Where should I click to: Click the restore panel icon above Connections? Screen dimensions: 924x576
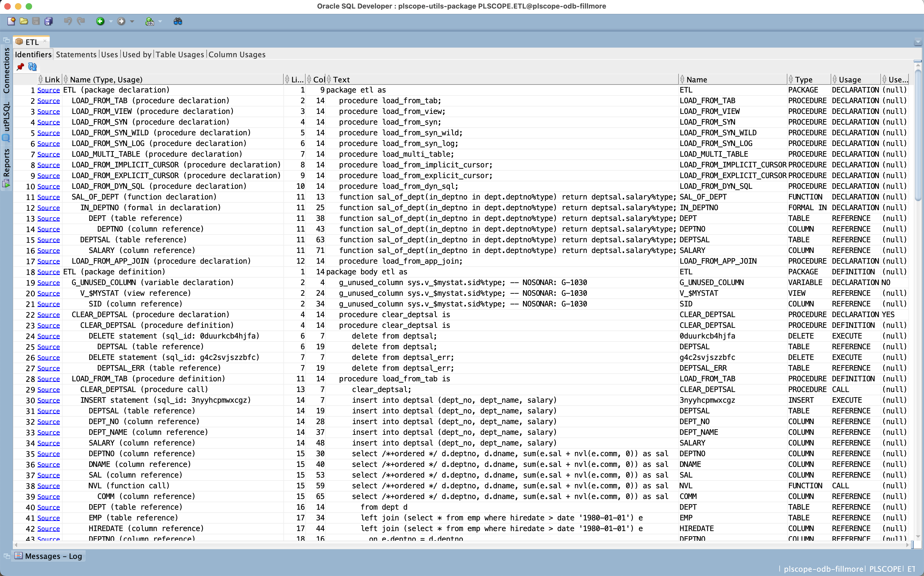(x=6, y=40)
